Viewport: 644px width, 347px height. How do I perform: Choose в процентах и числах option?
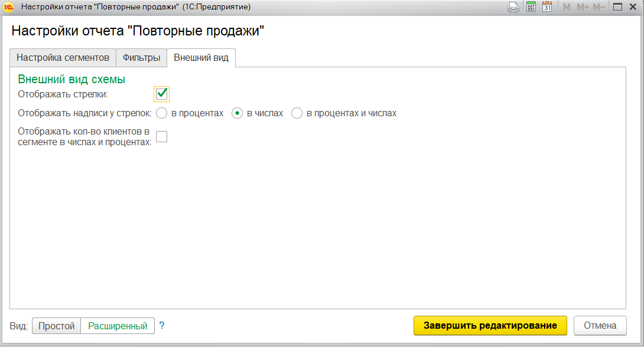pyautogui.click(x=297, y=113)
